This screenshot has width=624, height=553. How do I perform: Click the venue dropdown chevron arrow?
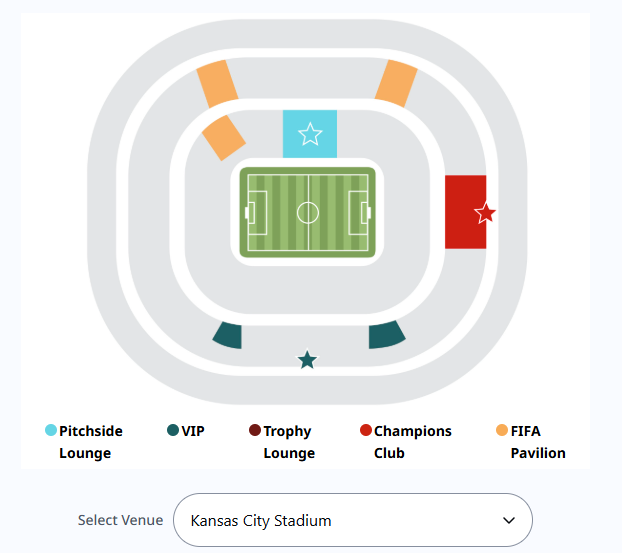[x=509, y=520]
